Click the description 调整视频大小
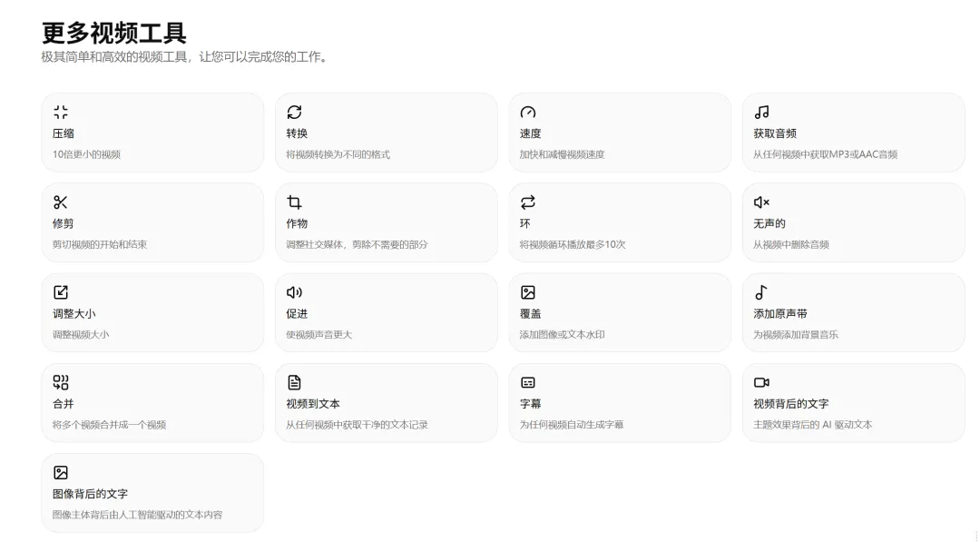 (81, 334)
